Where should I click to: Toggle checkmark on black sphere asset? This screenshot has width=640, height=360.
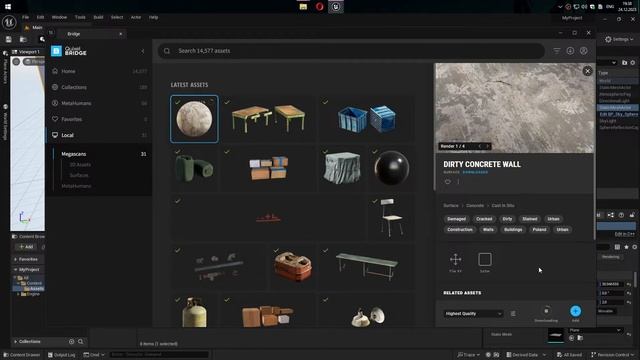point(375,151)
